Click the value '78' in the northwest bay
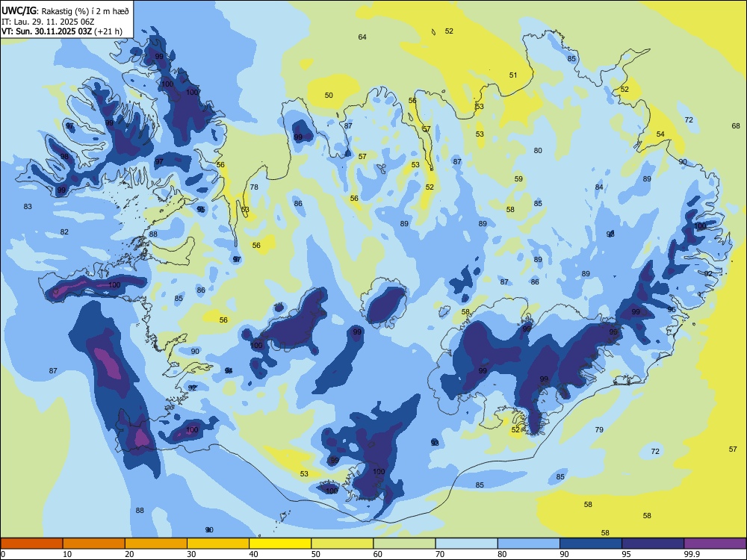The image size is (747, 560). [255, 187]
